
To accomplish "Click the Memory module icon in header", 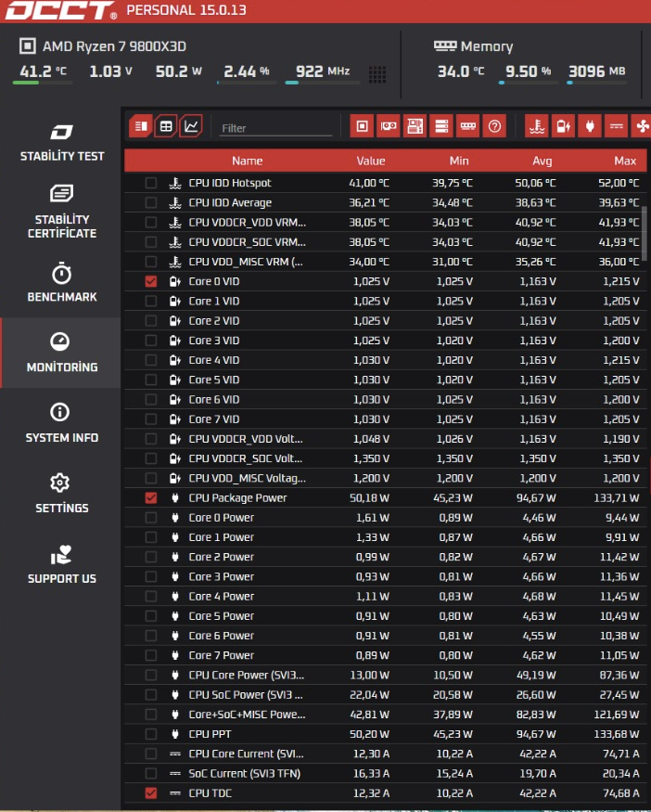I will point(445,46).
